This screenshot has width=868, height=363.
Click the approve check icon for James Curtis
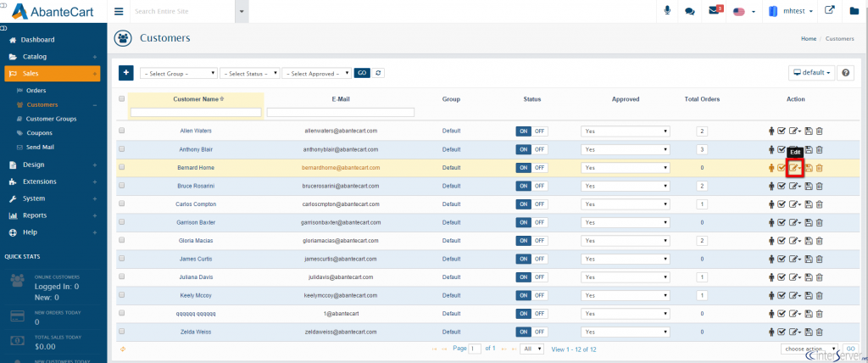pyautogui.click(x=782, y=260)
